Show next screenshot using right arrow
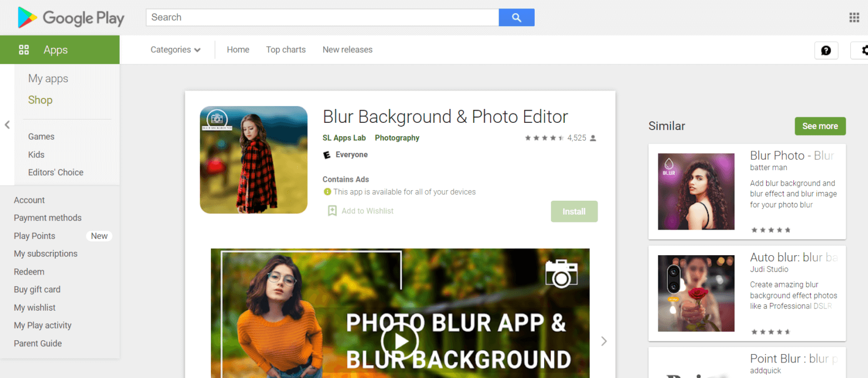The height and width of the screenshot is (378, 868). [x=604, y=341]
